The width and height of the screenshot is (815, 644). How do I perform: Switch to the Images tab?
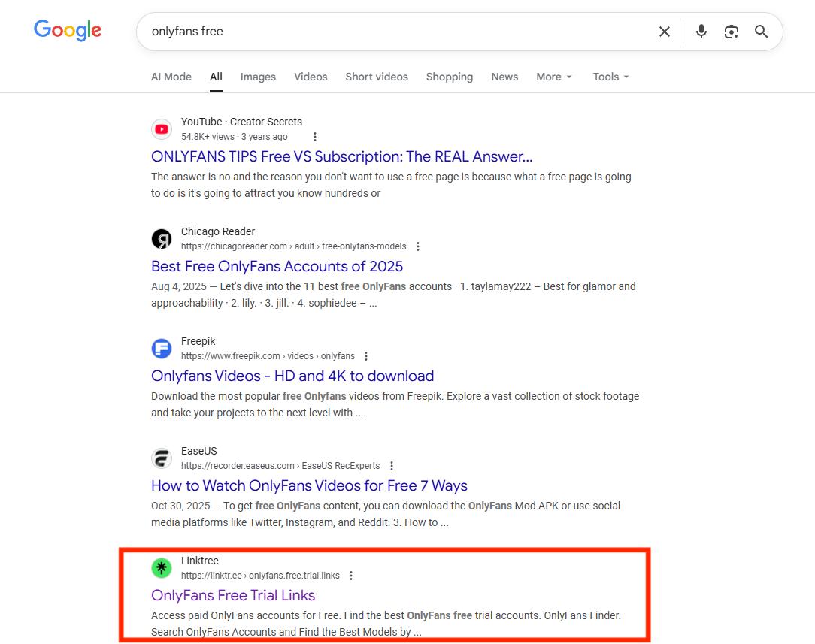coord(258,77)
